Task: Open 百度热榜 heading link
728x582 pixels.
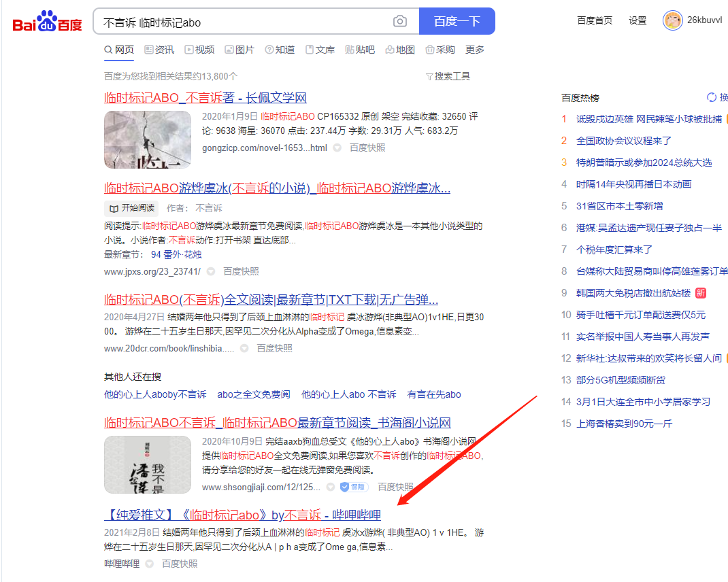Action: [x=580, y=98]
